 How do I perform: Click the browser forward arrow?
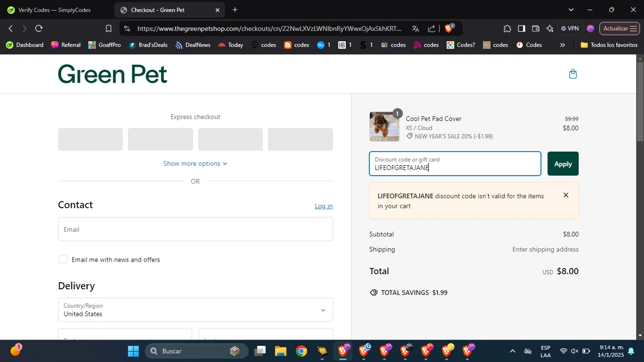24,28
